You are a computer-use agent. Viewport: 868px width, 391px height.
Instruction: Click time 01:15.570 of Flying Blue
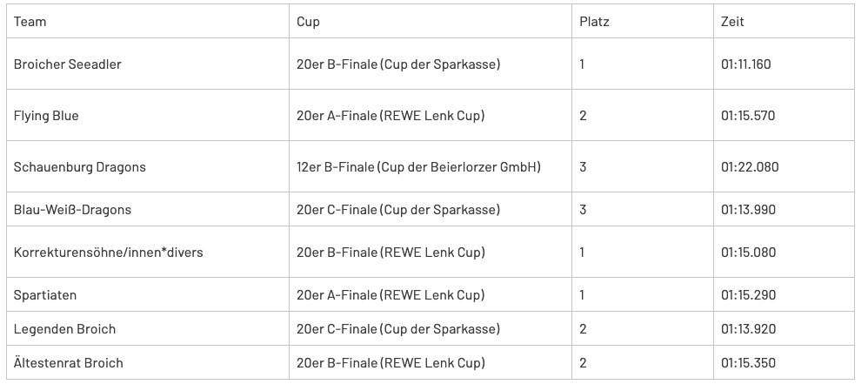(x=748, y=116)
